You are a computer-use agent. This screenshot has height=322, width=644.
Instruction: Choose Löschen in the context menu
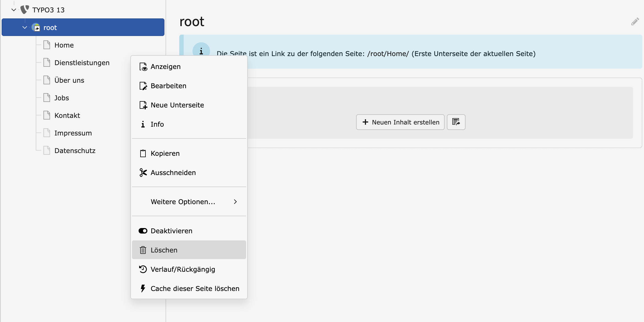pyautogui.click(x=164, y=250)
